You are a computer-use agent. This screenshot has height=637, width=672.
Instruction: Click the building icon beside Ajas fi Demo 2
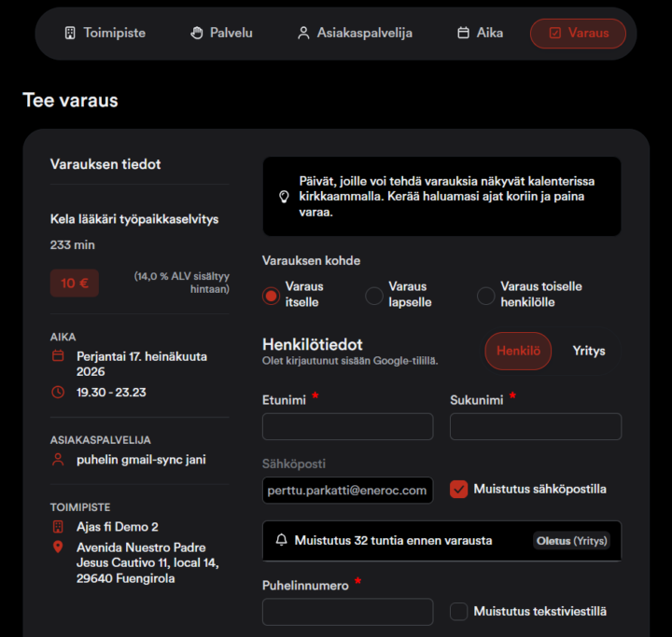pyautogui.click(x=58, y=526)
